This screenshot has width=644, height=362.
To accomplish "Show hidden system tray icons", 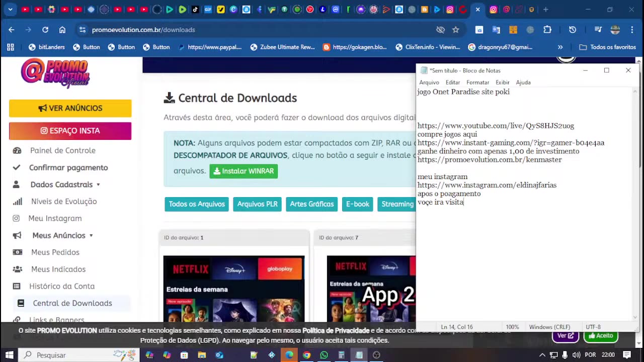I will 542,355.
